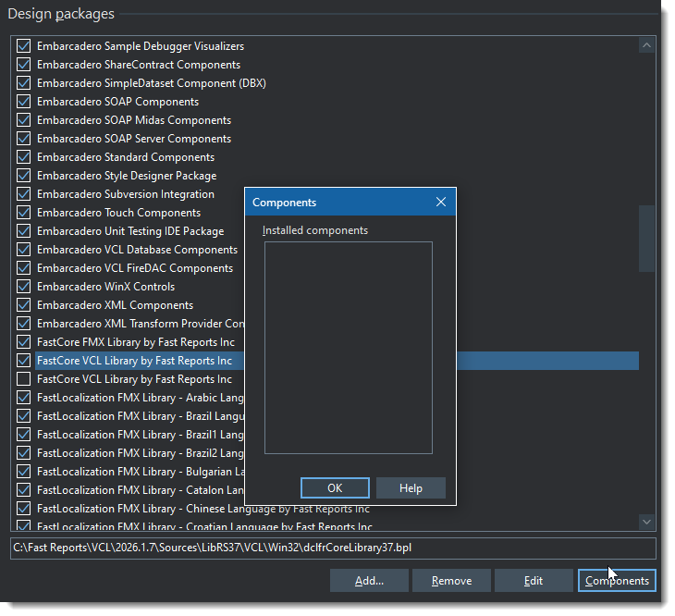The height and width of the screenshot is (616, 675).
Task: Toggle Embarcadero SOAP Components checkbox
Action: [24, 102]
